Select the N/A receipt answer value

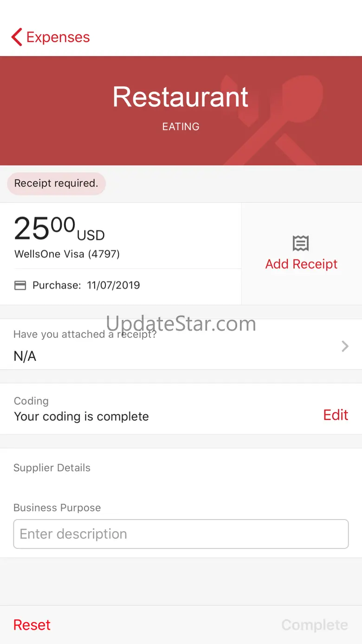coord(25,356)
